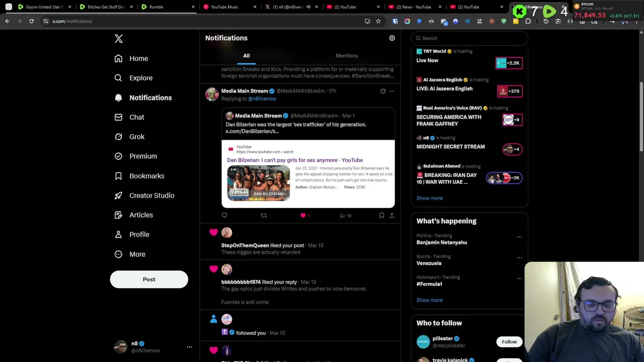This screenshot has height=362, width=644.
Task: Bookmark this page with star icon
Action: [378, 21]
